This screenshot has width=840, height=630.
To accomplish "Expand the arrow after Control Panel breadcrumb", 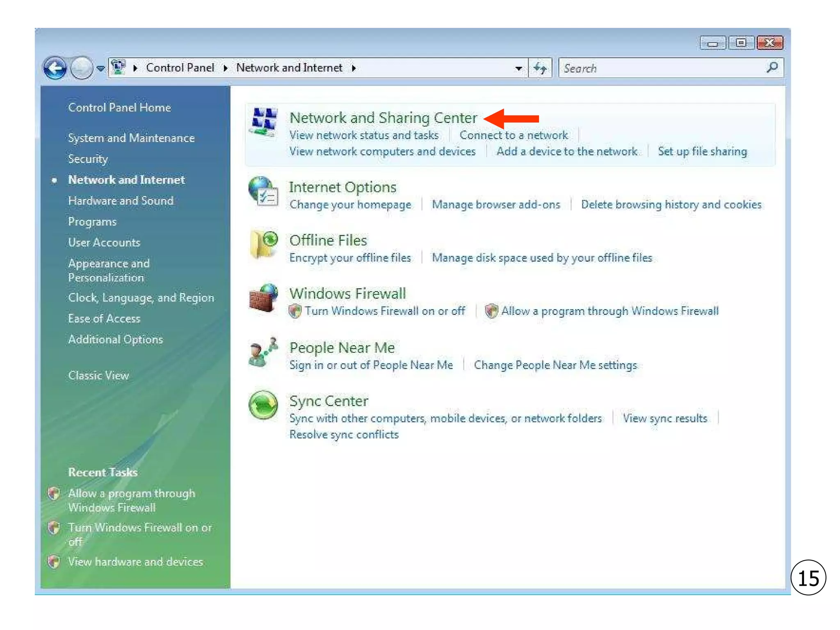I will point(225,68).
